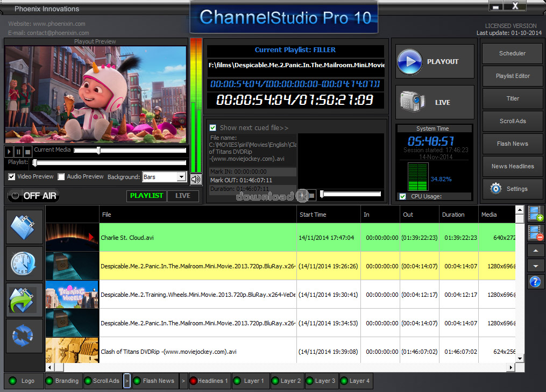Click the clock schedule icon beside playlist
Viewport: 546px width, 392px height.
(x=24, y=263)
